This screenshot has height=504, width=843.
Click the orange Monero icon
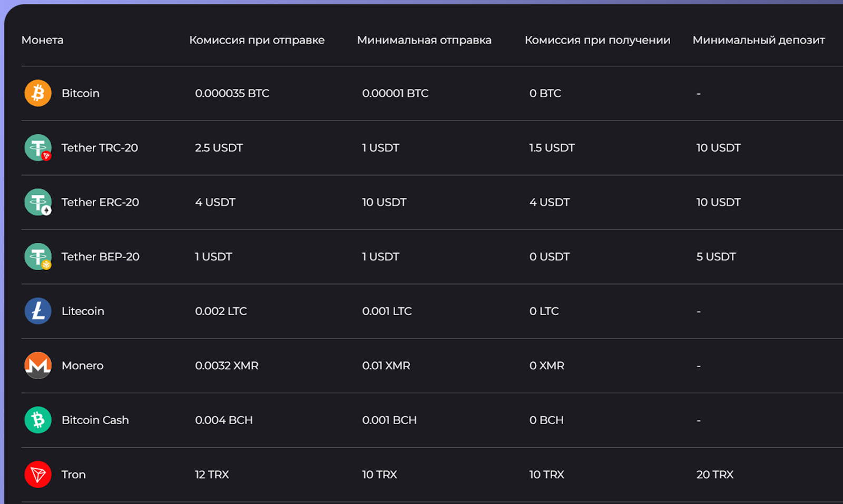(38, 365)
